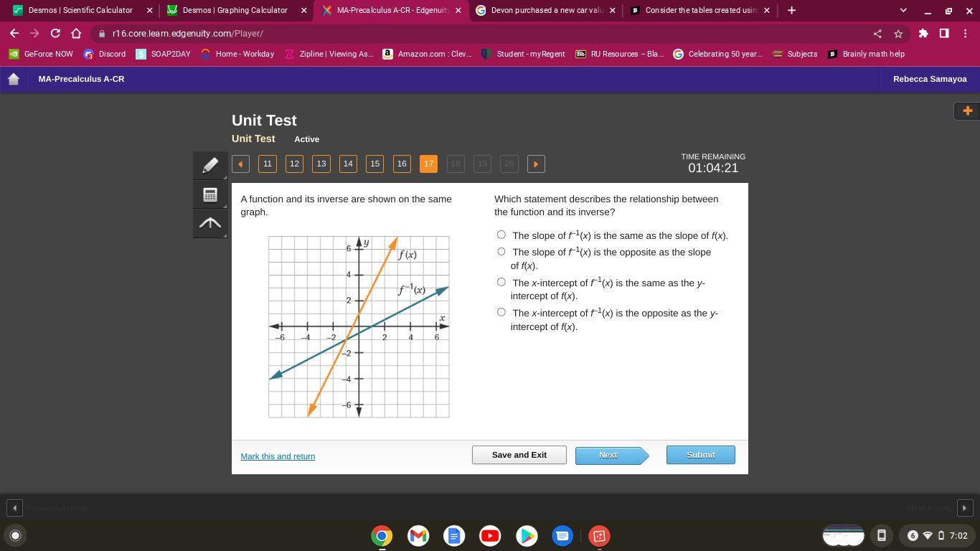
Task: Switch to 'Devon purchased a new car' tab
Action: click(x=547, y=10)
